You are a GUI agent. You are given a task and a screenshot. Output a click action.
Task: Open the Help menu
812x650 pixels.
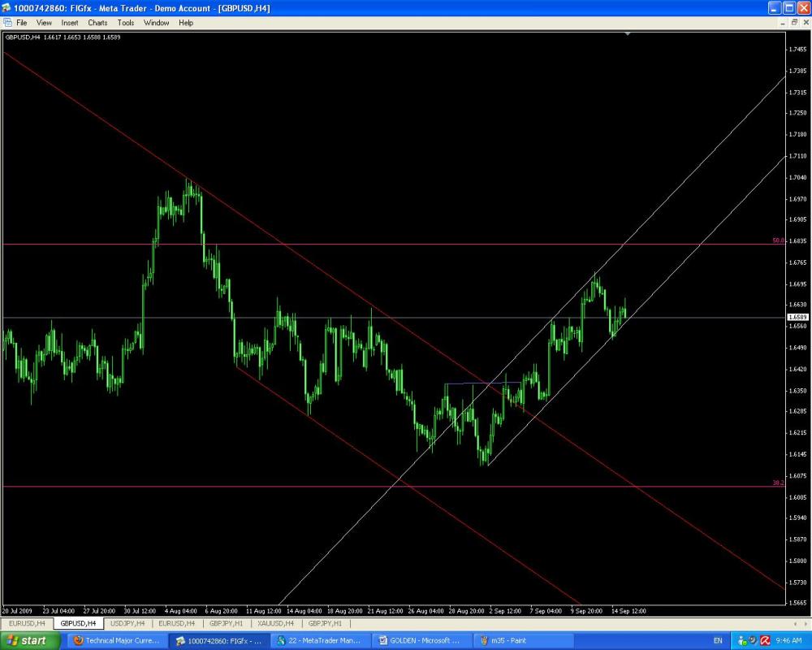point(186,23)
